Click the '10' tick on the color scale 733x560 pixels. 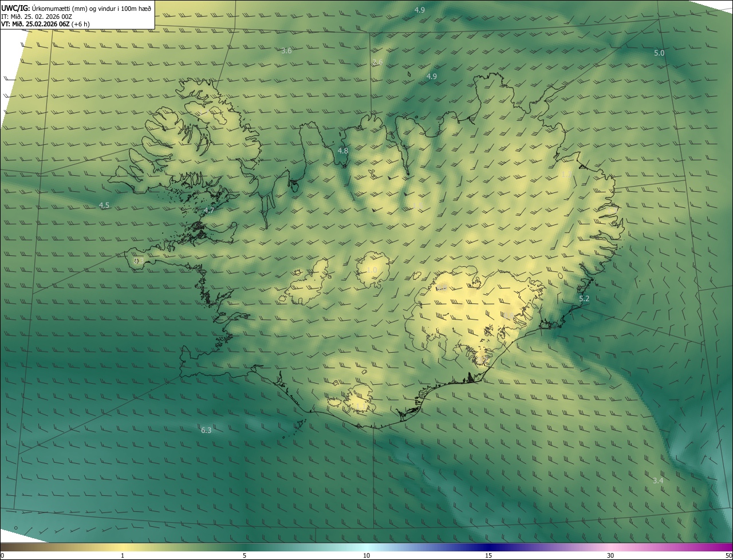click(x=366, y=555)
